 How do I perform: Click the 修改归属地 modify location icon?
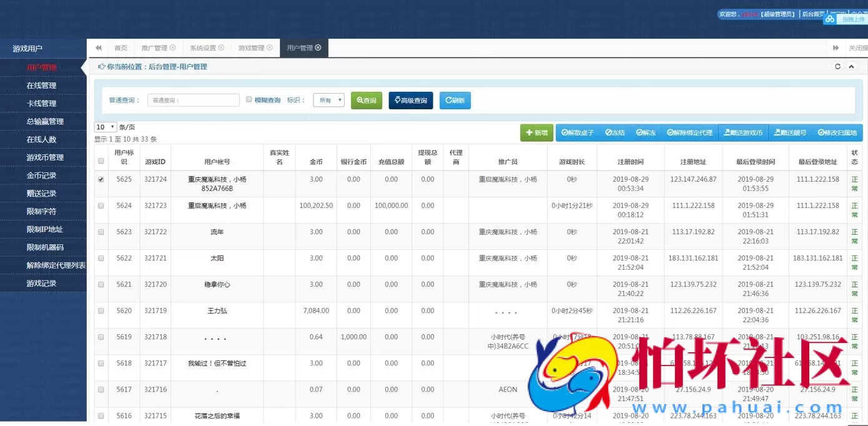point(838,132)
